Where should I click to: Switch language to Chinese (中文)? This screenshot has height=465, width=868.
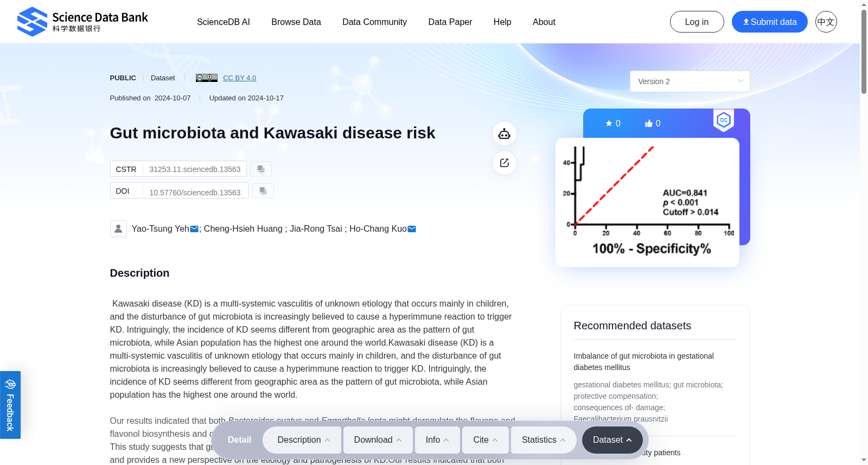pyautogui.click(x=826, y=22)
